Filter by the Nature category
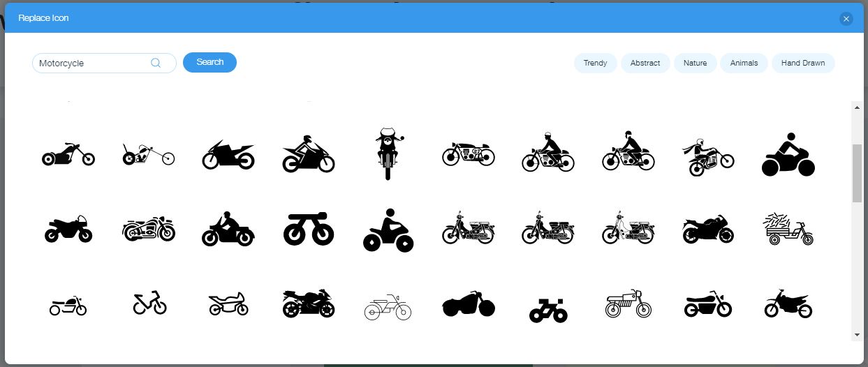This screenshot has width=868, height=367. pyautogui.click(x=695, y=63)
